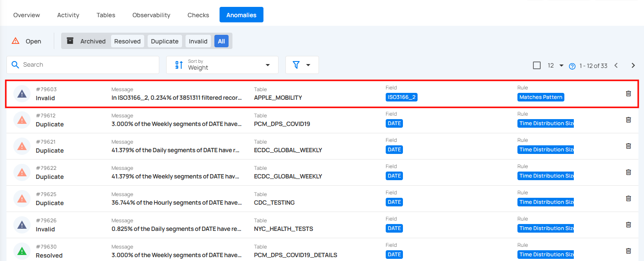Click the funnel filter icon
This screenshot has height=261, width=644.
[296, 64]
